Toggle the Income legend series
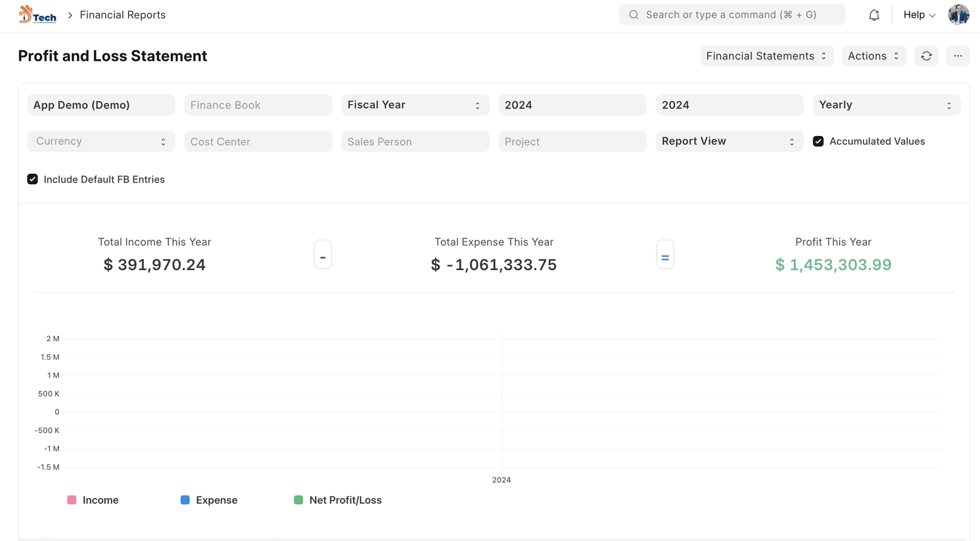Image resolution: width=980 pixels, height=541 pixels. (93, 500)
